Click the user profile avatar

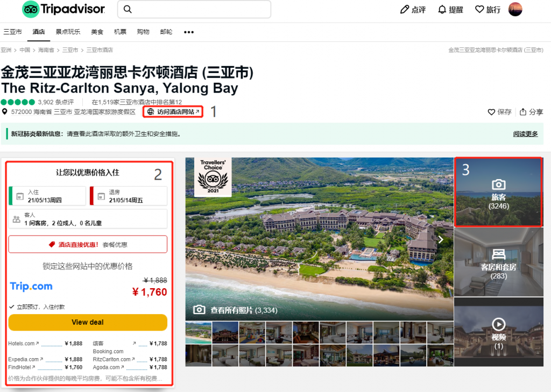coord(515,9)
